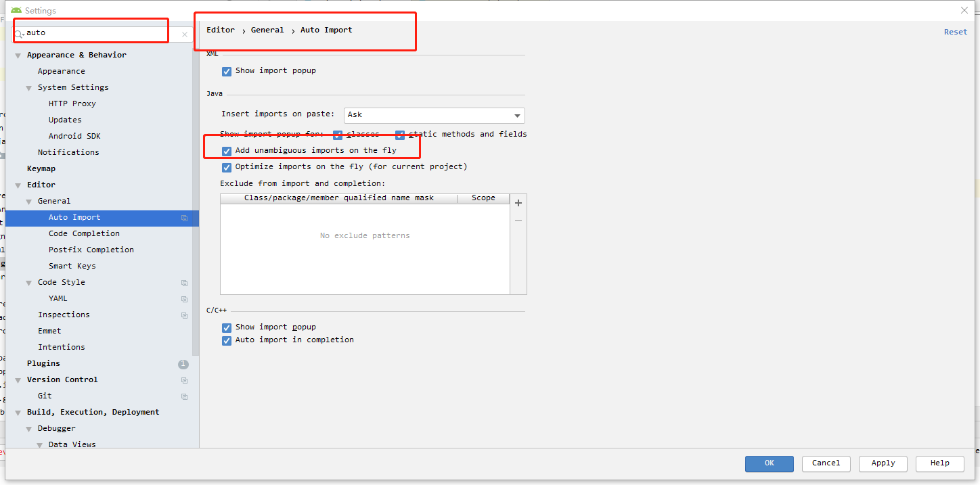This screenshot has height=485, width=980.
Task: Click the Help button
Action: 940,463
